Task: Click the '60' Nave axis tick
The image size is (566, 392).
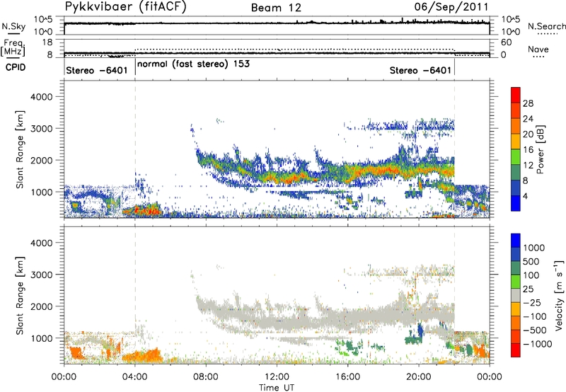Action: pyautogui.click(x=506, y=42)
